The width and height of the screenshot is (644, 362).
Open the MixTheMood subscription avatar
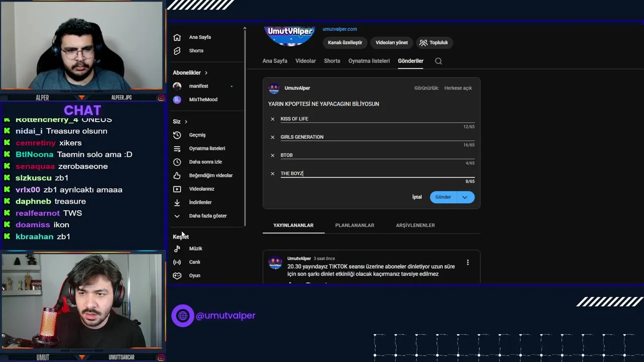pyautogui.click(x=177, y=100)
